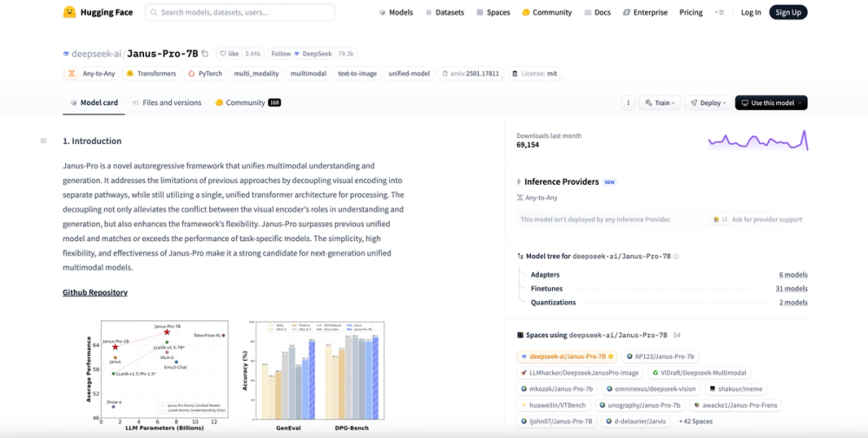The image size is (868, 438).
Task: Select the Transformers tag
Action: click(151, 74)
